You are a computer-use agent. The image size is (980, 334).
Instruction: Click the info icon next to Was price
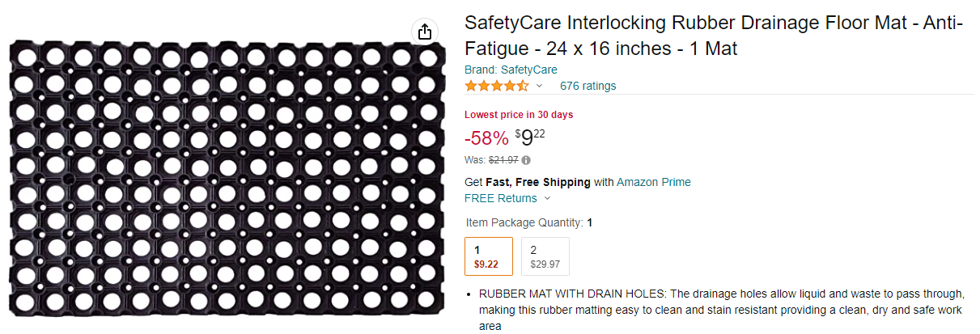tap(527, 160)
